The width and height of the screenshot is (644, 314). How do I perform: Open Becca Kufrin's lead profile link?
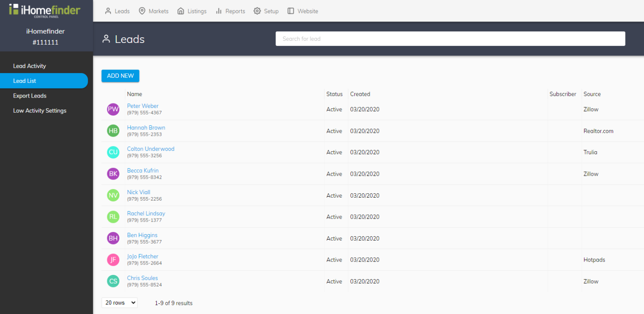coord(143,171)
